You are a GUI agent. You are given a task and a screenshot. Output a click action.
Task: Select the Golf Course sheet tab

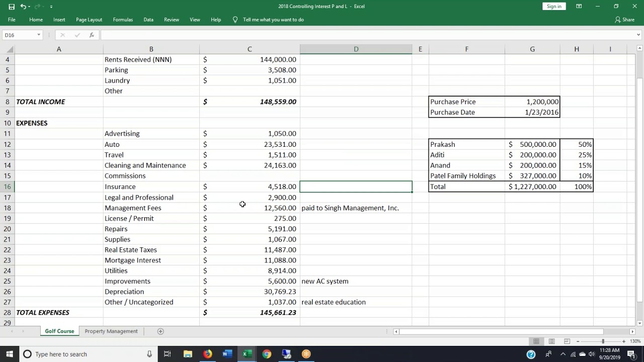pos(59,331)
